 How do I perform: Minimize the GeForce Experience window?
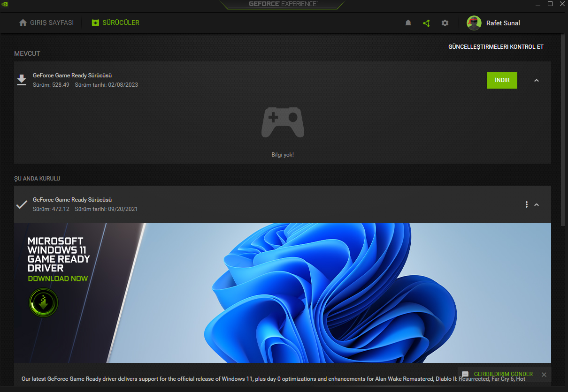tap(537, 4)
